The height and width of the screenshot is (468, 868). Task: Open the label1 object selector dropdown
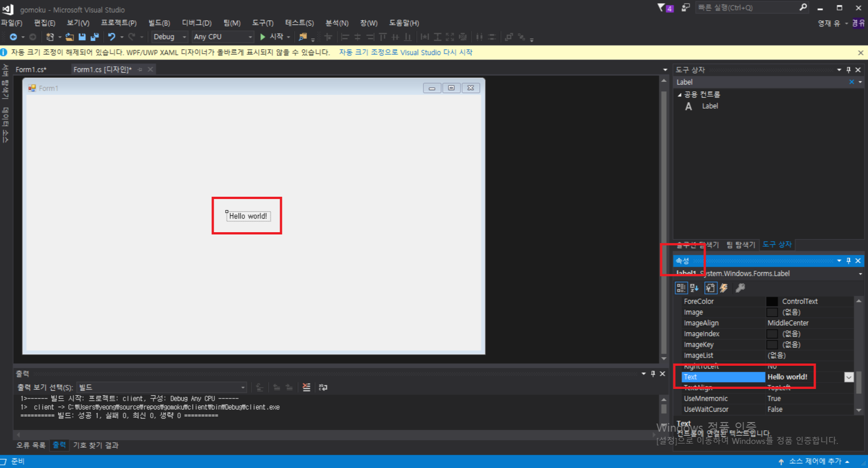pyautogui.click(x=860, y=274)
